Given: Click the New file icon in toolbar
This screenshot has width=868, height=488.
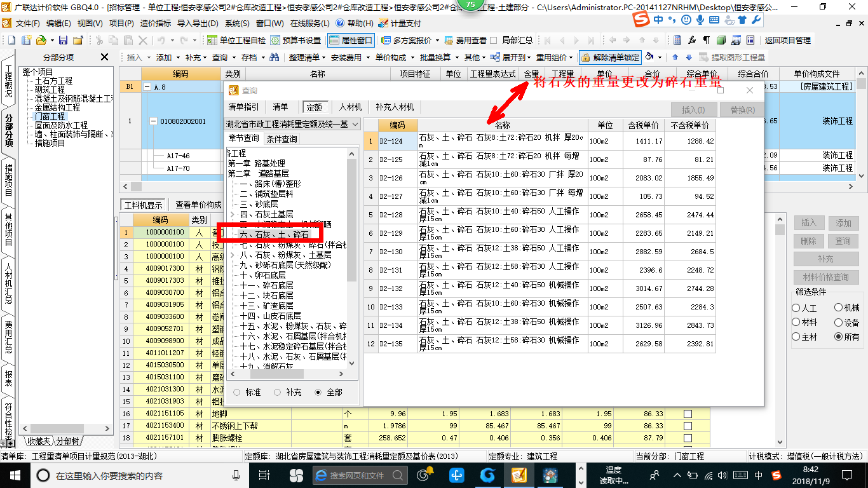Looking at the screenshot, I should pyautogui.click(x=11, y=40).
